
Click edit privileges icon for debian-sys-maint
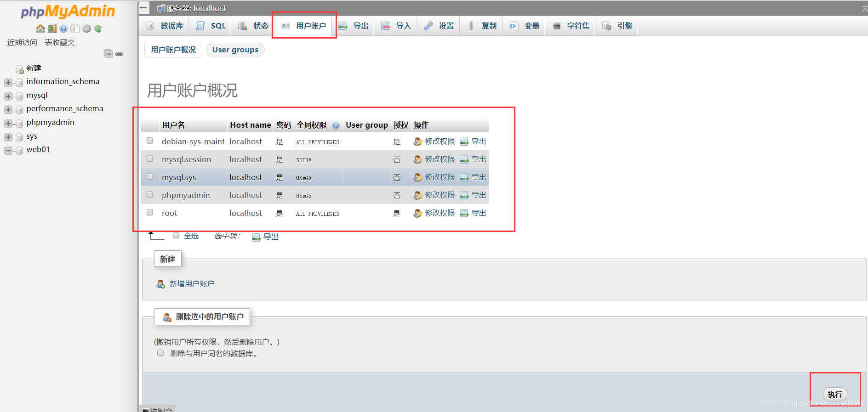[x=417, y=141]
